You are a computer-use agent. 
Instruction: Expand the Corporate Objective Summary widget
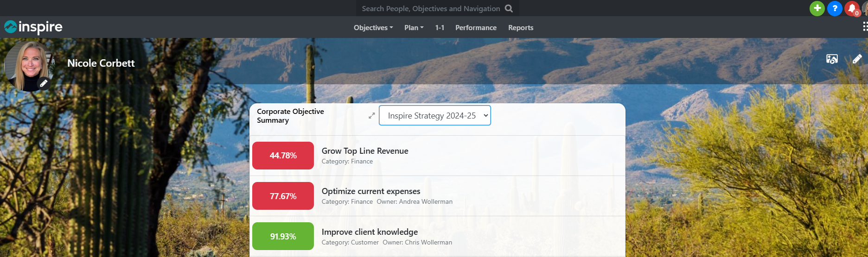coord(371,116)
